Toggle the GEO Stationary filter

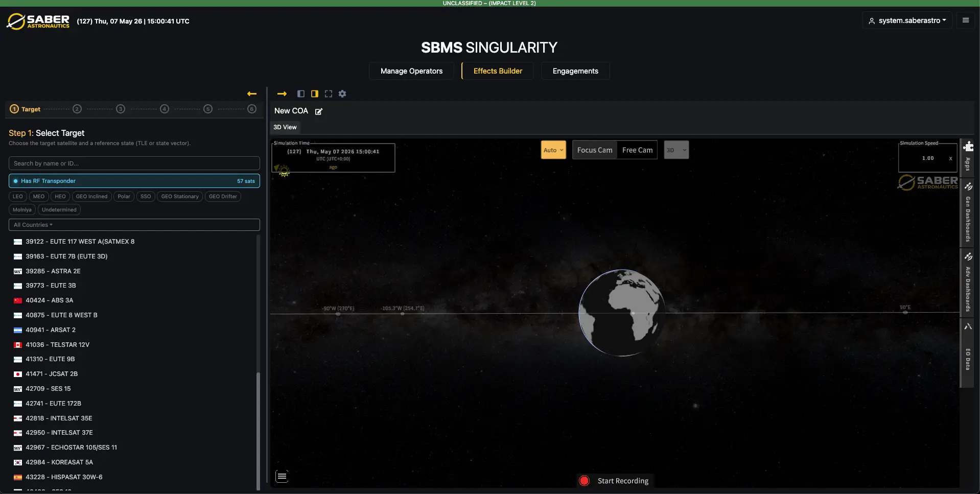pyautogui.click(x=180, y=196)
